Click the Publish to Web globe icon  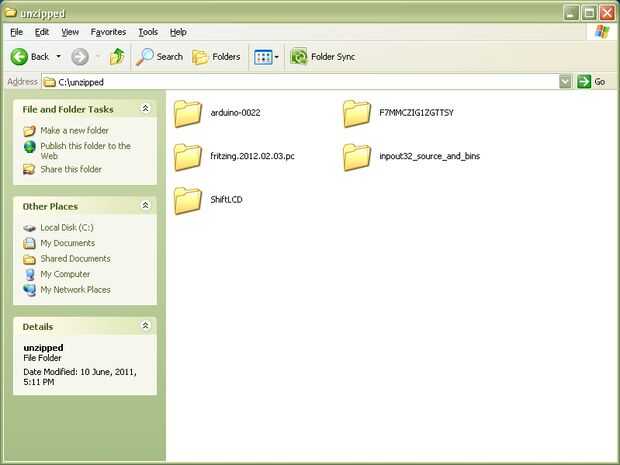point(30,147)
